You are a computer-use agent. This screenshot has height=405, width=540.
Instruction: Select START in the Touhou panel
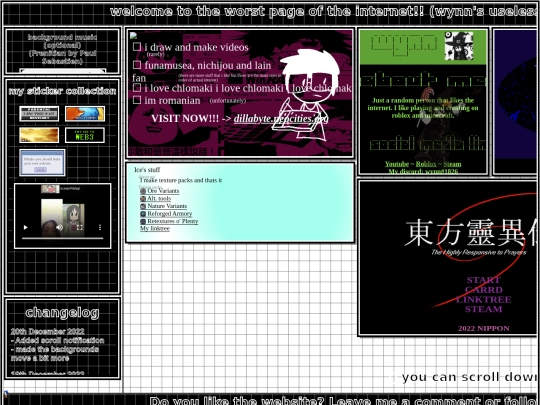484,280
